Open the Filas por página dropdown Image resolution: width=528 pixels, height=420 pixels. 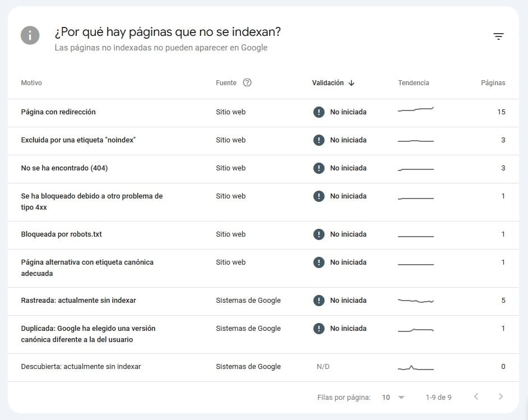pos(386,397)
